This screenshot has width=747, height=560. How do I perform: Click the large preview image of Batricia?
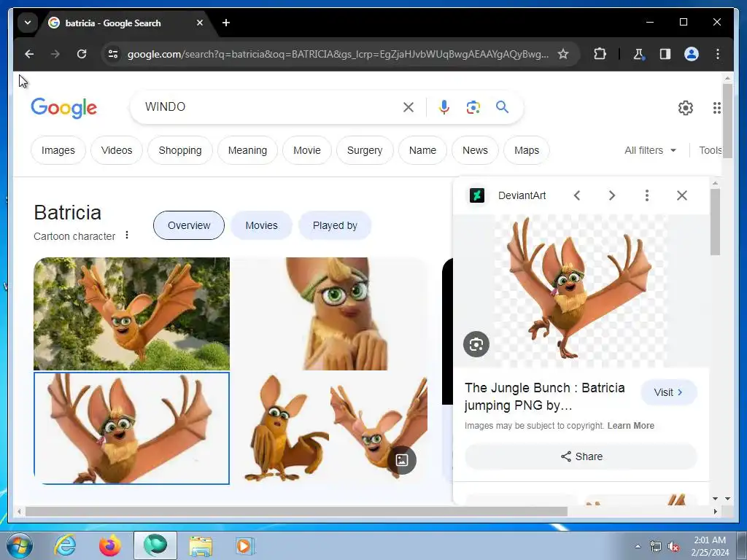[x=581, y=290]
